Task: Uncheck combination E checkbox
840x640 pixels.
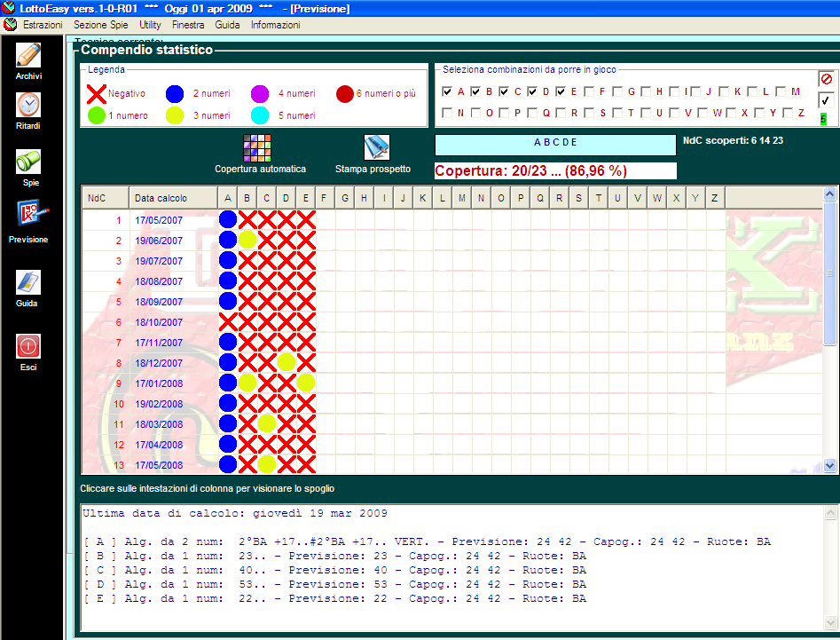Action: (x=561, y=91)
